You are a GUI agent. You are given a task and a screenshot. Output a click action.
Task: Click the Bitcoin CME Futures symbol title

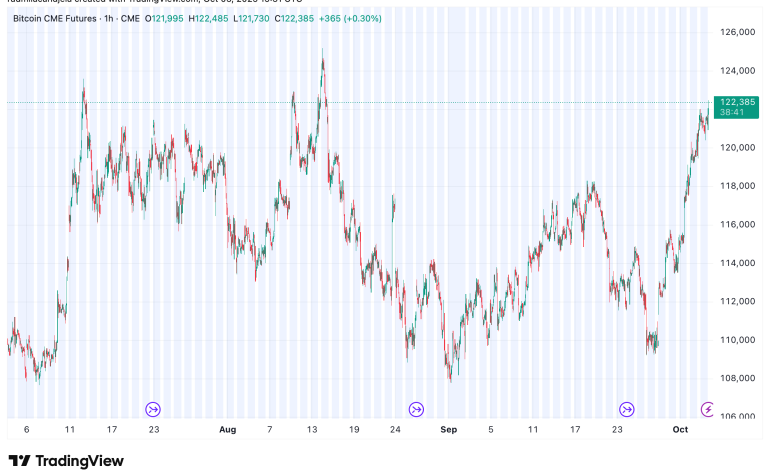[x=54, y=18]
